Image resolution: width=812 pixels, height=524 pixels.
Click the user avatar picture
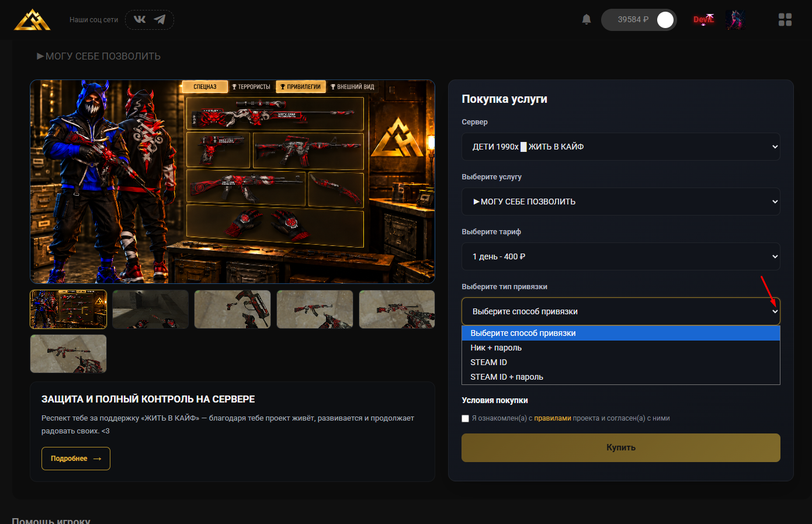coord(735,20)
